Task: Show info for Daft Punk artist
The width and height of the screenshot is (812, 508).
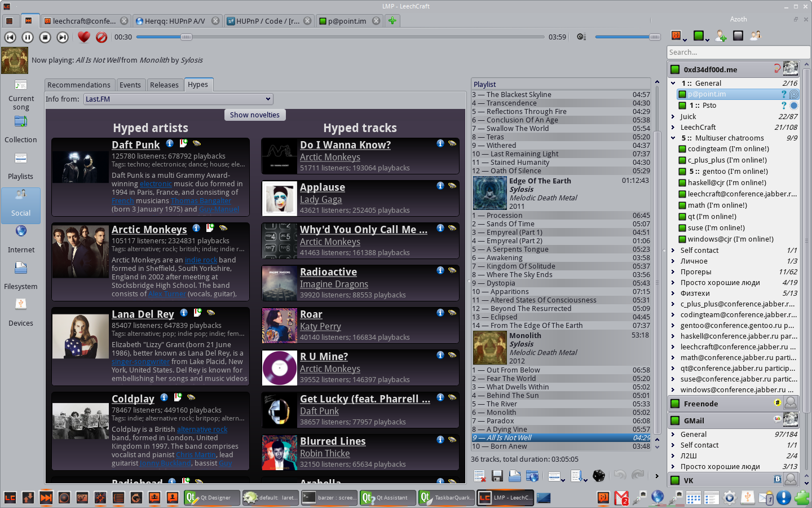Action: click(170, 143)
